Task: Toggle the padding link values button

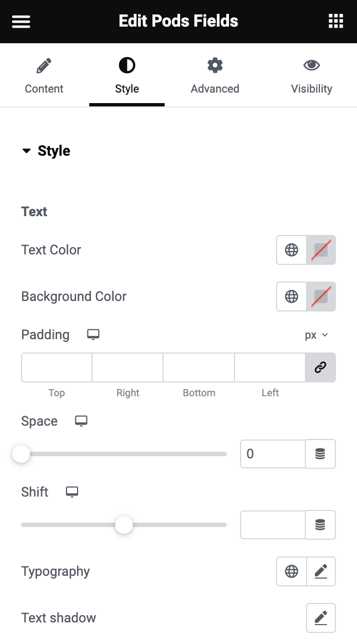Action: pyautogui.click(x=320, y=367)
